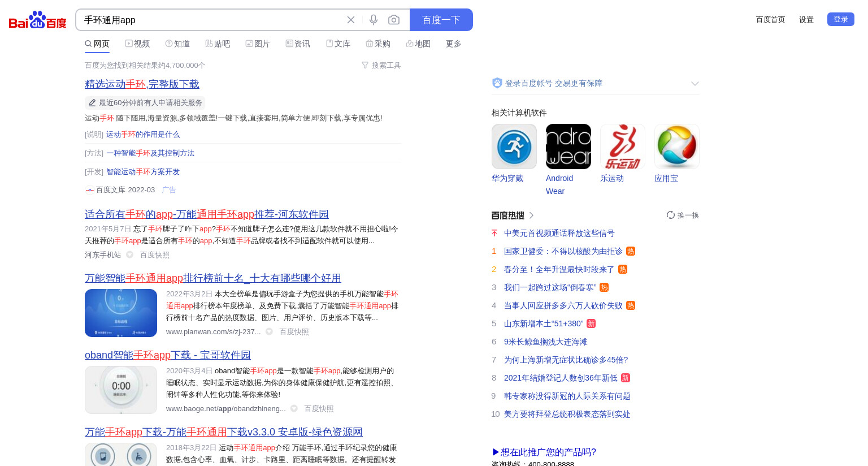This screenshot has height=466, width=868.
Task: Open hot search 9米长鲸鱼搁浅大连海滩
Action: click(x=546, y=342)
